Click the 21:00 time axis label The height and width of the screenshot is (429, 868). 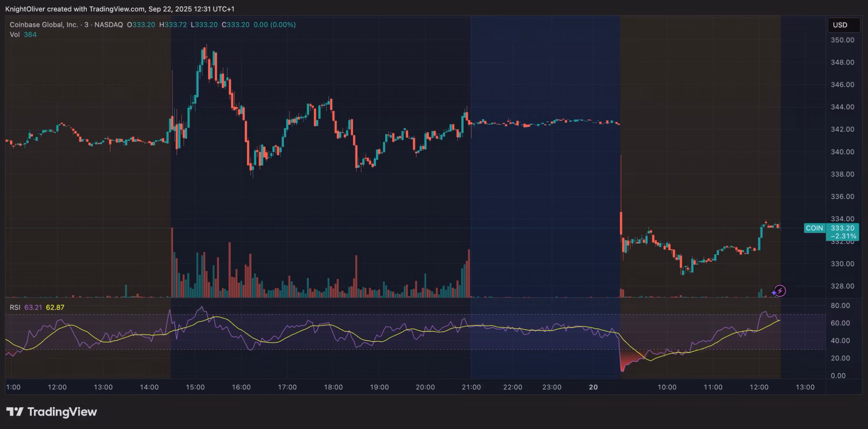[x=471, y=387]
